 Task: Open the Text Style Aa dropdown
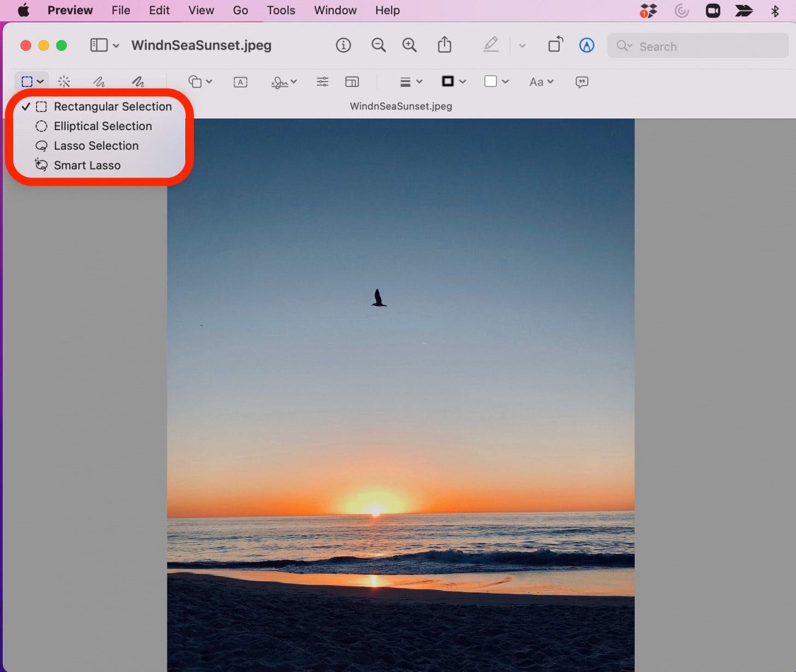(541, 82)
